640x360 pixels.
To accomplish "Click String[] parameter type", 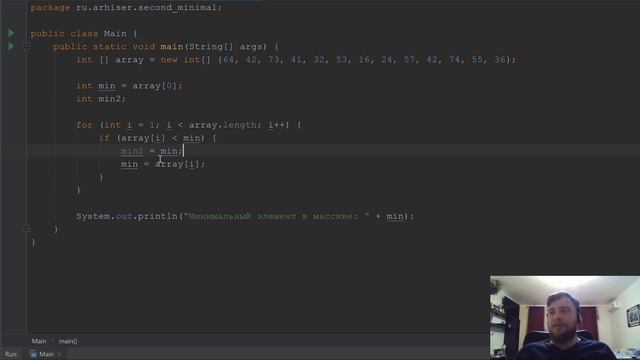I will point(211,47).
